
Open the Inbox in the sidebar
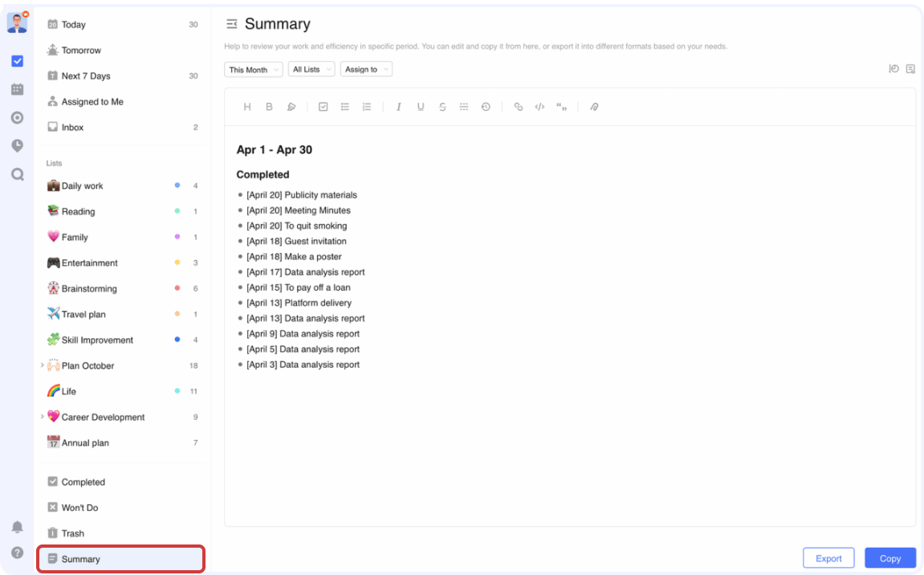point(72,127)
